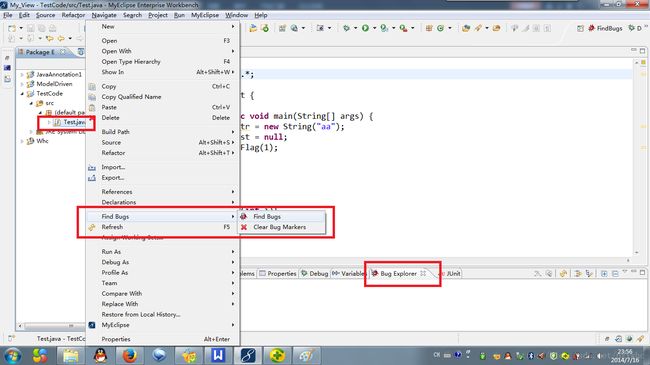Click the New file toolbar icon
This screenshot has width=650, height=365.
[x=12, y=28]
